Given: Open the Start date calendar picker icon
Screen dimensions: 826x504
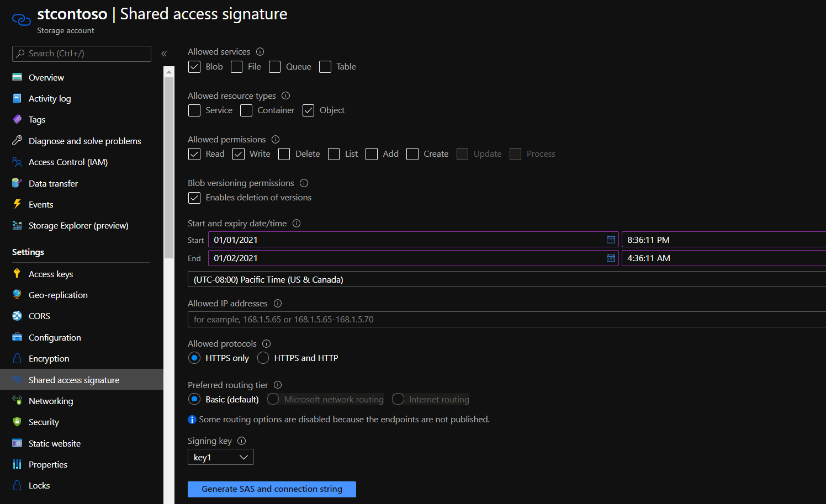Looking at the screenshot, I should (611, 240).
